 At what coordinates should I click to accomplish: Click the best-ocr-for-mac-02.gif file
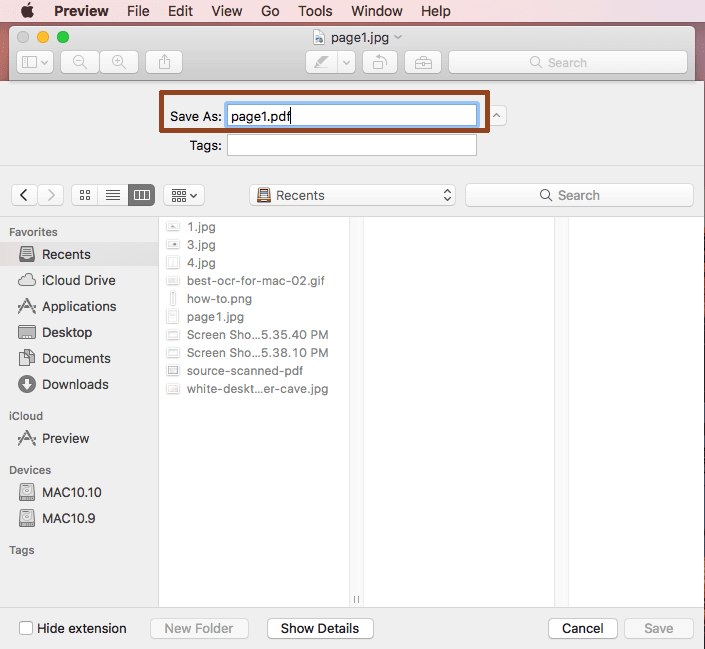[x=254, y=281]
